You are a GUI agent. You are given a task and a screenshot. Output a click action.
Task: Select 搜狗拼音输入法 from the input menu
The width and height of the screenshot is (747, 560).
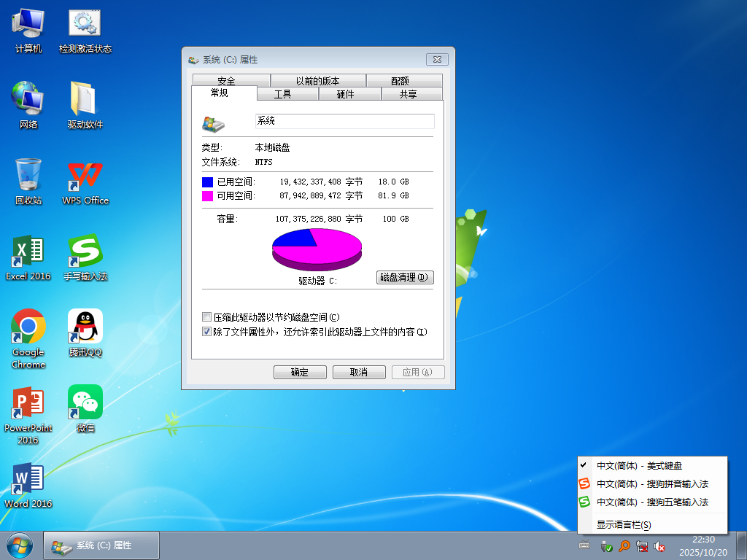(x=651, y=483)
